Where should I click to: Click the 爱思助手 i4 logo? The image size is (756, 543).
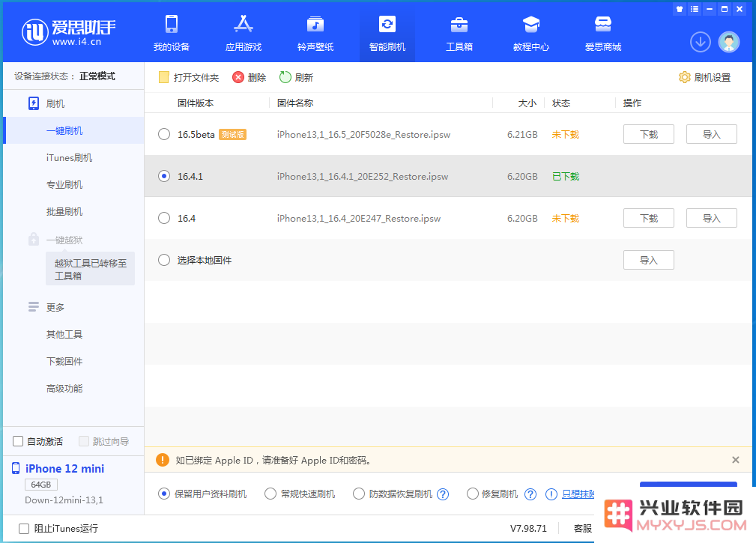pyautogui.click(x=68, y=33)
